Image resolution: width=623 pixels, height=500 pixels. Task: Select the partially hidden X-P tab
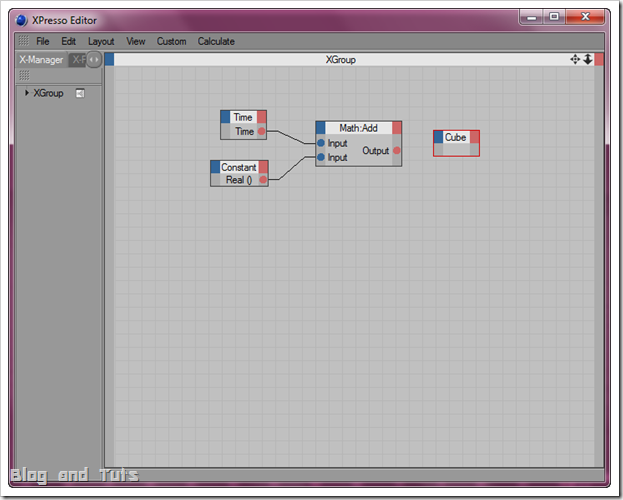[77, 60]
